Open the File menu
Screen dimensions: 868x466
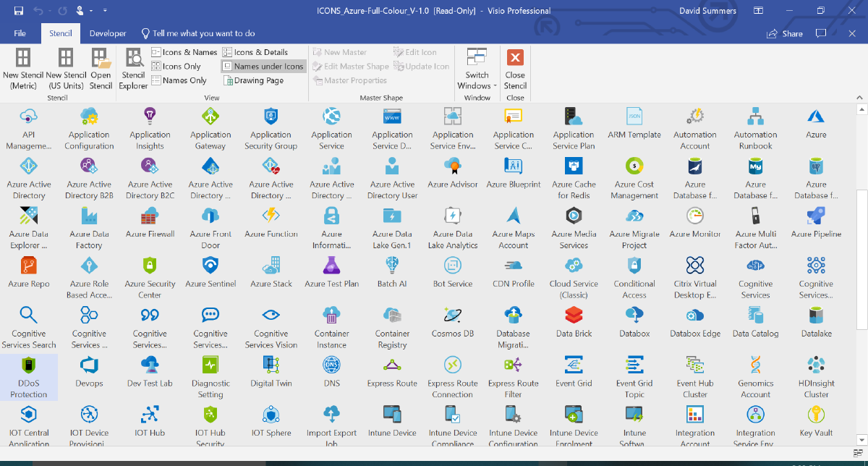click(x=20, y=33)
